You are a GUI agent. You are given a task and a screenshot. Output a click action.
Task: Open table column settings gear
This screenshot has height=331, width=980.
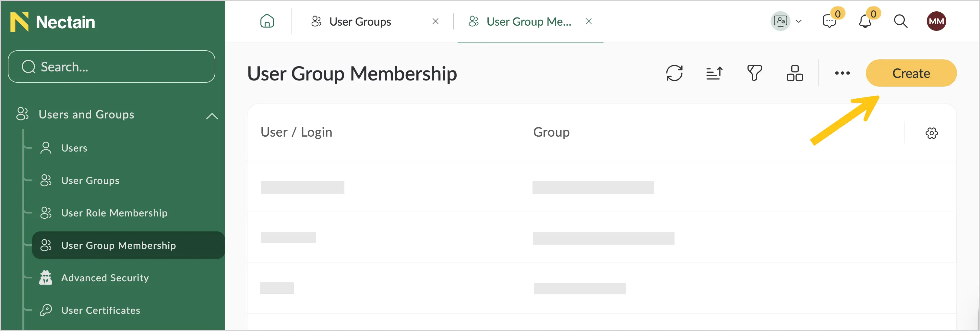(931, 133)
